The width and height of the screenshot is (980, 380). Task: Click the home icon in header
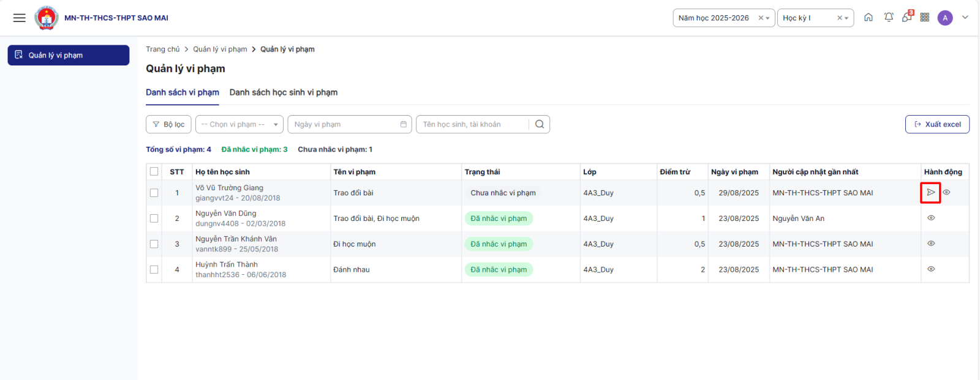pyautogui.click(x=869, y=18)
